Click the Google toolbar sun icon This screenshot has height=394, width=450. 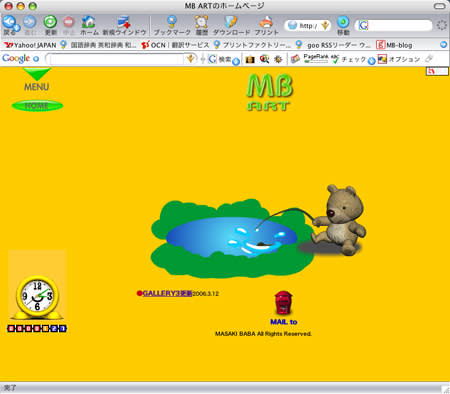278,59
